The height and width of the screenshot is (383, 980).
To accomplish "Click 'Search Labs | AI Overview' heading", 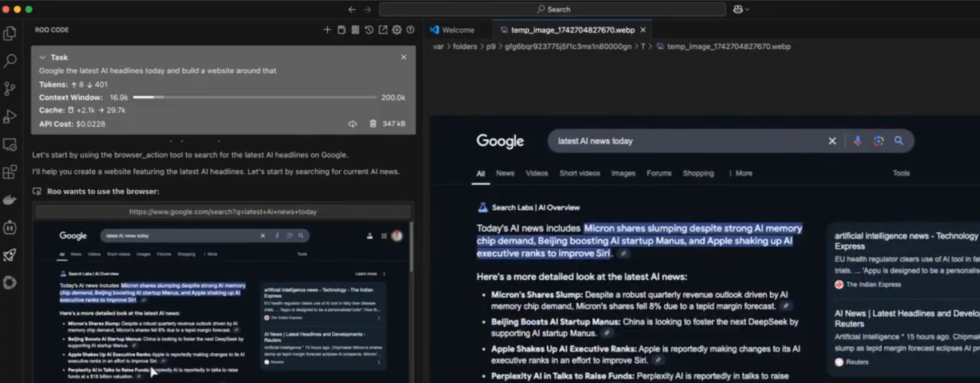I will click(x=535, y=208).
